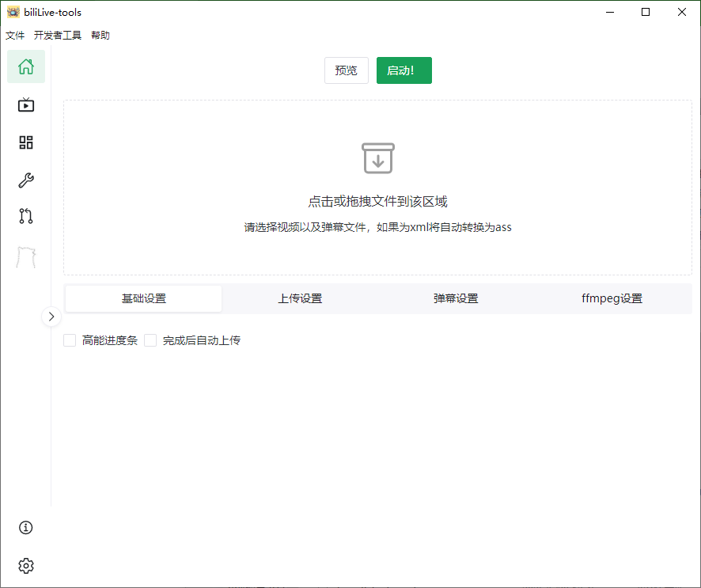Maximize the biliLive-tools window
This screenshot has width=701, height=588.
point(646,12)
